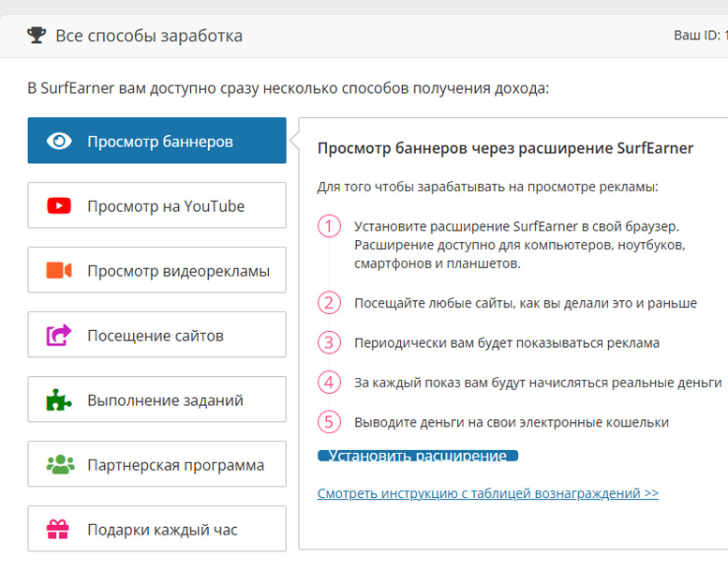The image size is (728, 572).
Task: Switch to Просмотр видеорекламы
Action: (156, 269)
